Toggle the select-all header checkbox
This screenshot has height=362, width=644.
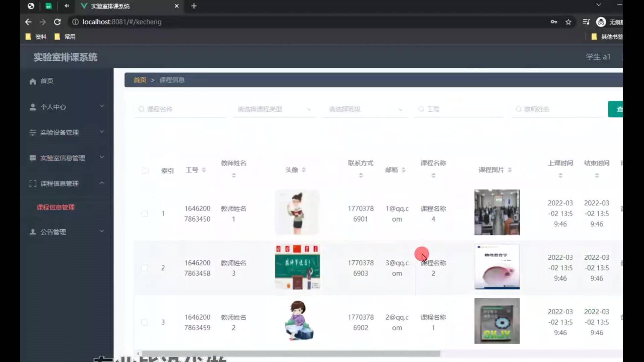point(145,171)
